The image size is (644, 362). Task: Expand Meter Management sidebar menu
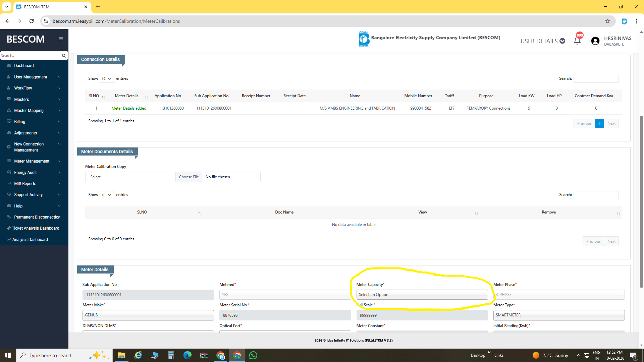pyautogui.click(x=32, y=161)
